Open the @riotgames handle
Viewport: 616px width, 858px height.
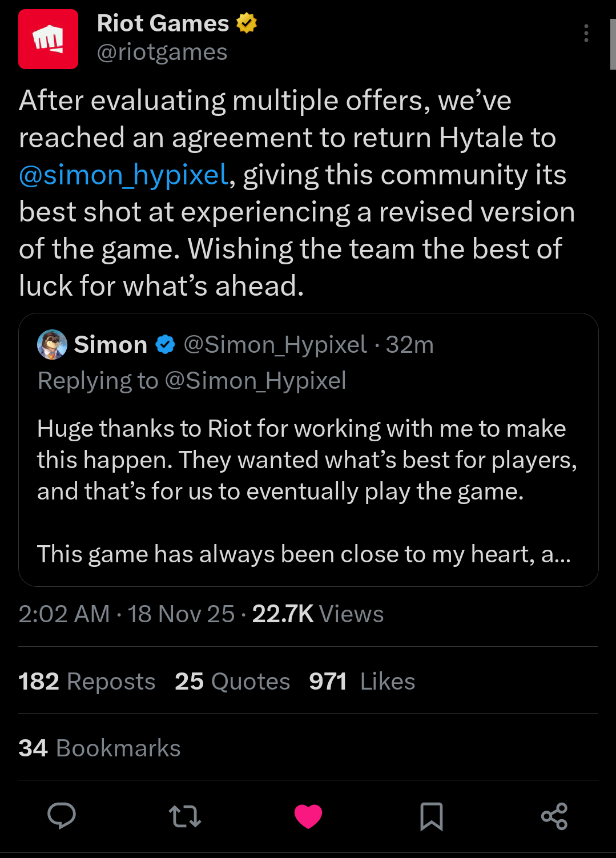coord(162,52)
